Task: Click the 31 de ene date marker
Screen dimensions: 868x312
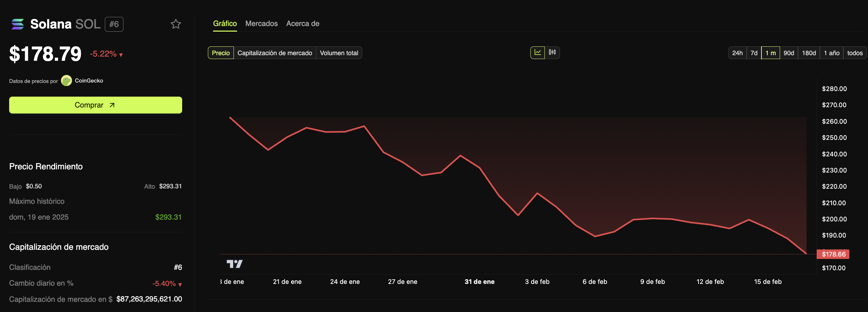Action: pos(479,282)
